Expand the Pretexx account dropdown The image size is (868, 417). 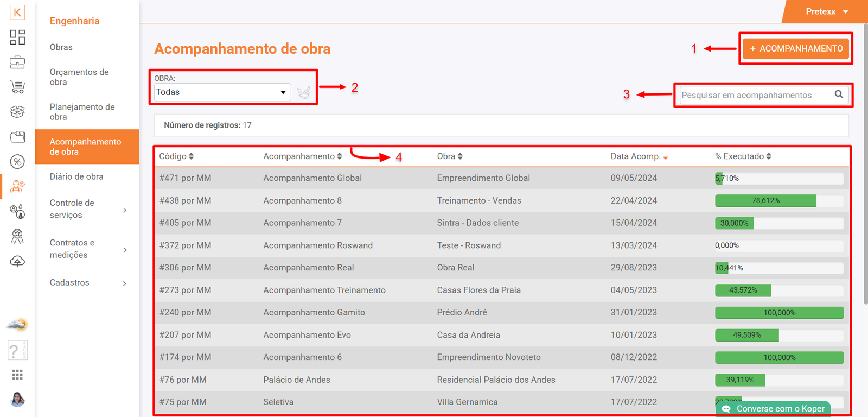pyautogui.click(x=826, y=11)
